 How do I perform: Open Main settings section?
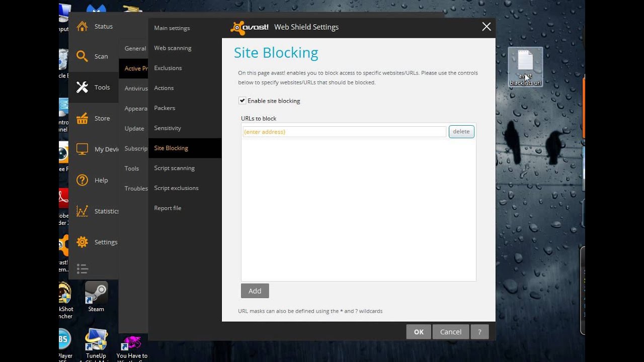click(x=172, y=28)
